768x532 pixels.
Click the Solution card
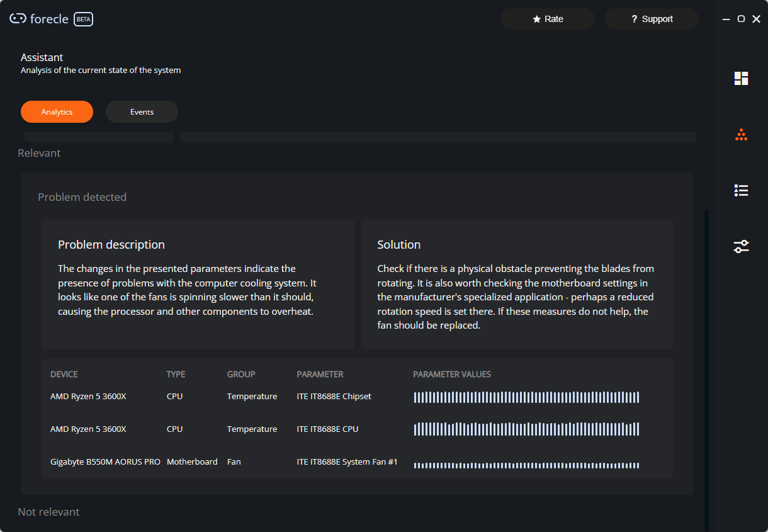(517, 285)
